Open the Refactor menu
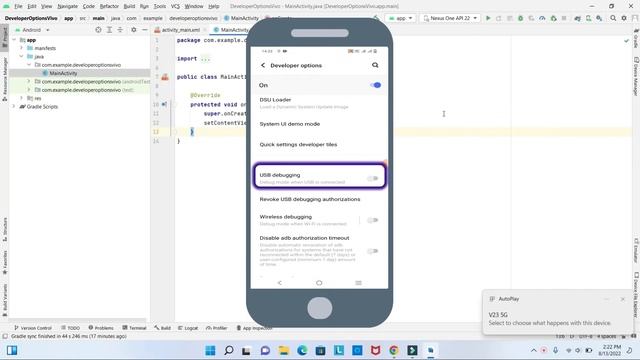Viewport: 640px width, 360px height. pyautogui.click(x=109, y=6)
